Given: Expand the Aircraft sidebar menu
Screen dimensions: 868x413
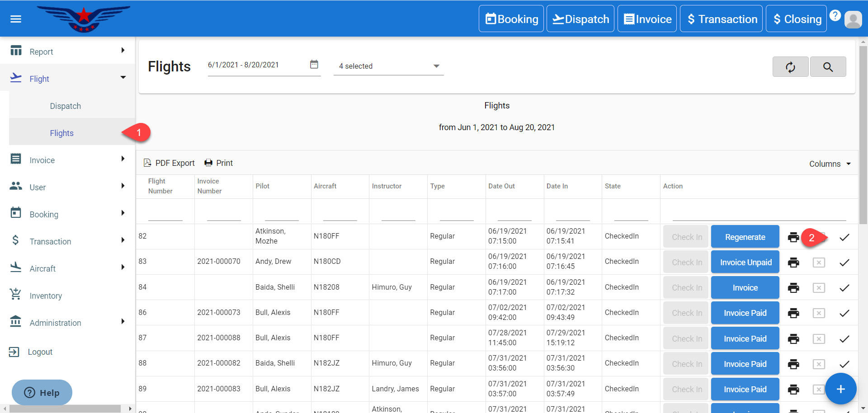Looking at the screenshot, I should click(68, 268).
